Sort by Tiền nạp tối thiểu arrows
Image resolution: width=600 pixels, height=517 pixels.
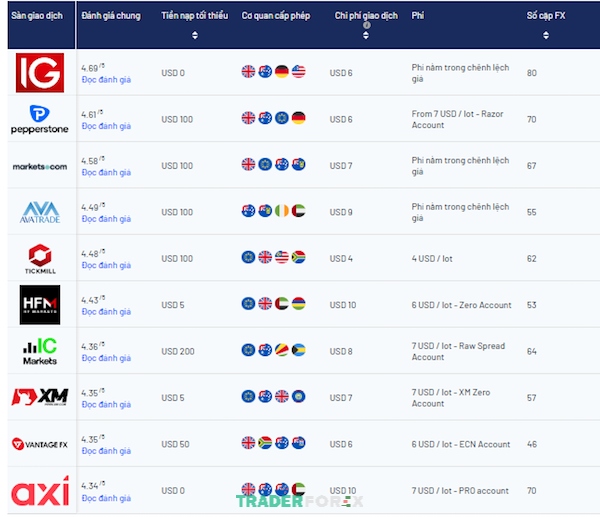195,35
